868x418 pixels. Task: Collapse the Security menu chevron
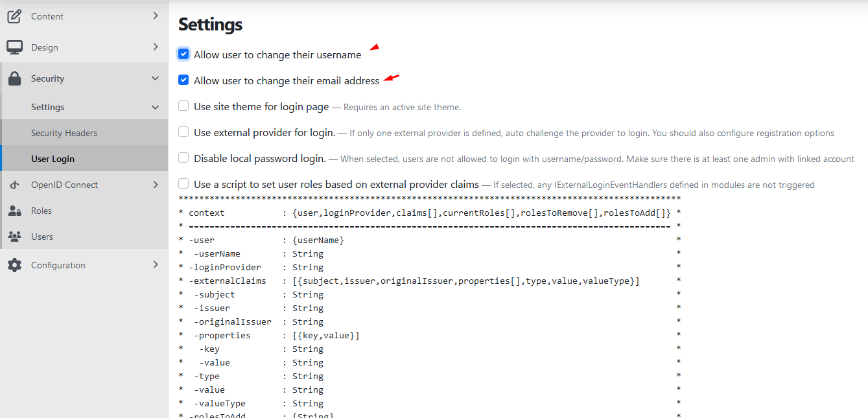point(155,78)
